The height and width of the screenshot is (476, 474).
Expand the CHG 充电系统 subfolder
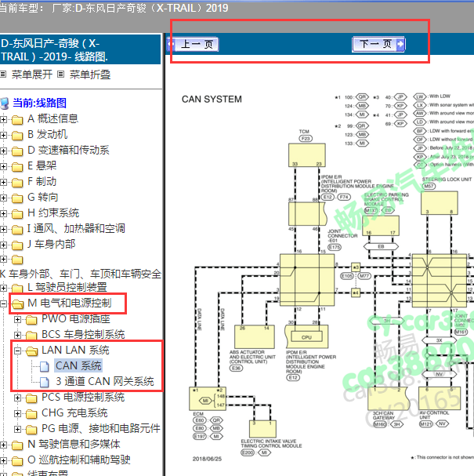pyautogui.click(x=17, y=413)
